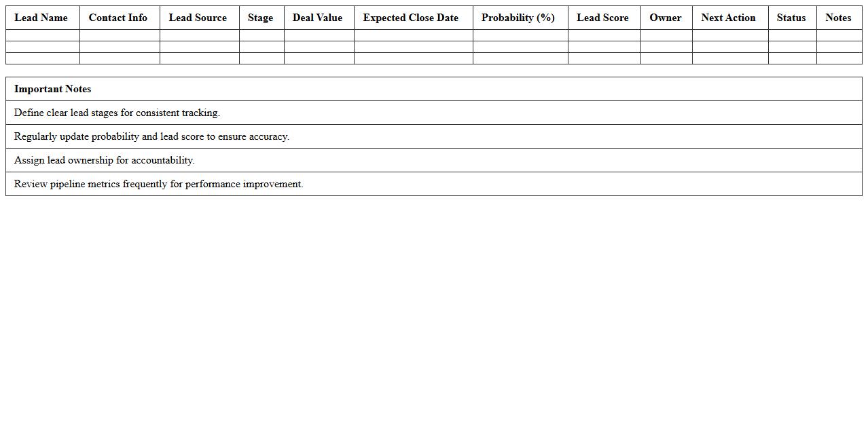This screenshot has height=441, width=868.
Task: Click the Owner column header
Action: (665, 18)
